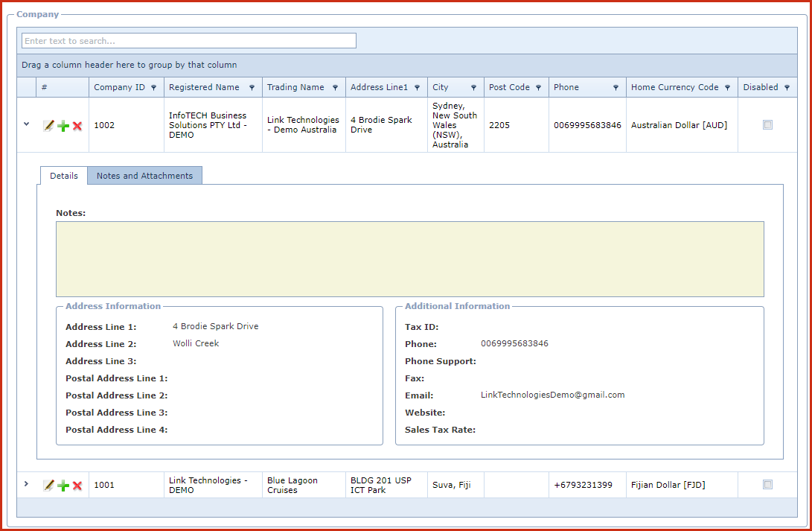This screenshot has width=812, height=531.
Task: Select LinkTechnologiesDemo@gmail.com email value
Action: pyautogui.click(x=552, y=395)
